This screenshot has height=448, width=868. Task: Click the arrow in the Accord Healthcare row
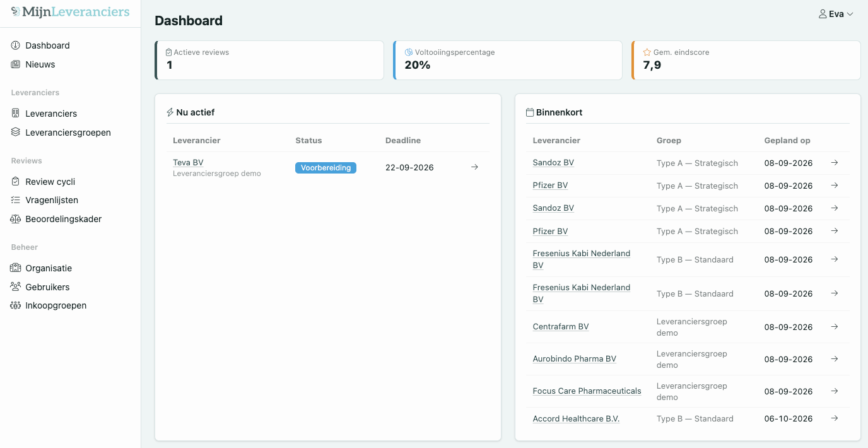(x=835, y=418)
